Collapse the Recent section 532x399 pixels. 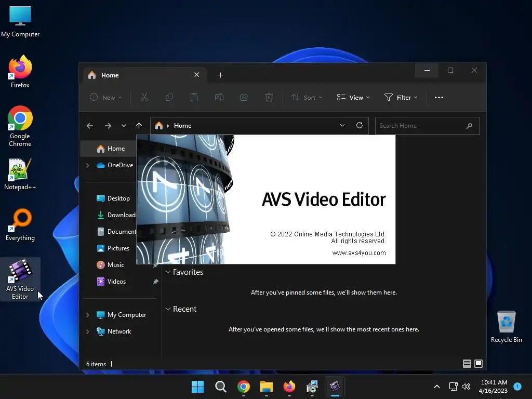point(168,309)
